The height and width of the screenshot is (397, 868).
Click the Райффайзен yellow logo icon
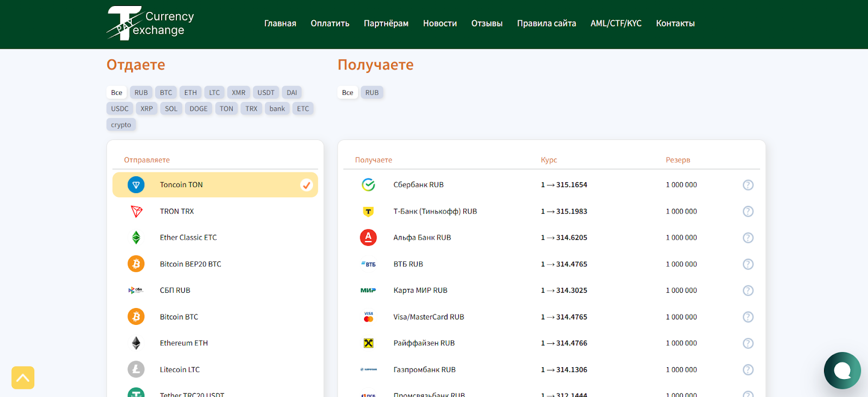tap(368, 343)
